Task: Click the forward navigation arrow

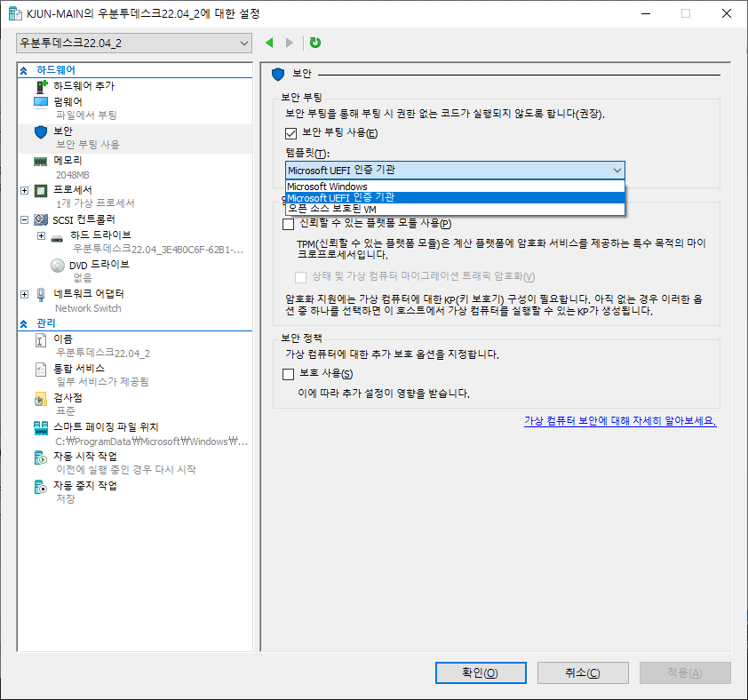Action: click(x=289, y=43)
